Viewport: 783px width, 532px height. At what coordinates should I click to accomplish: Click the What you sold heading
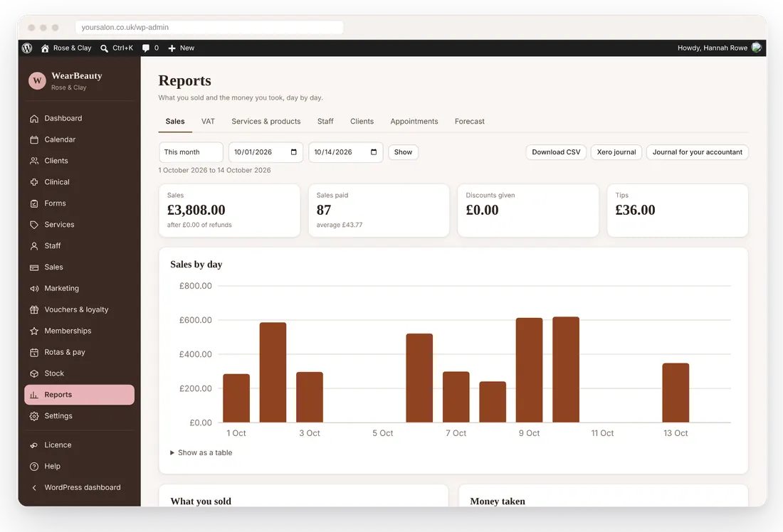pyautogui.click(x=201, y=501)
